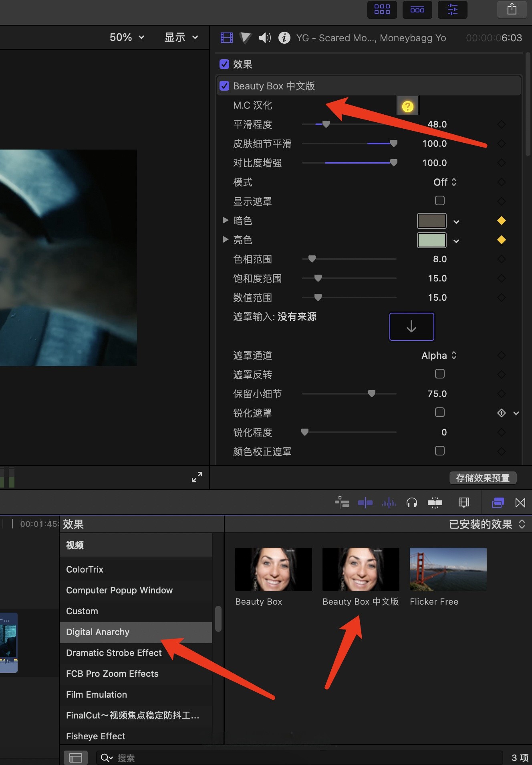Toggle the browser panel grid icon

pos(382,10)
